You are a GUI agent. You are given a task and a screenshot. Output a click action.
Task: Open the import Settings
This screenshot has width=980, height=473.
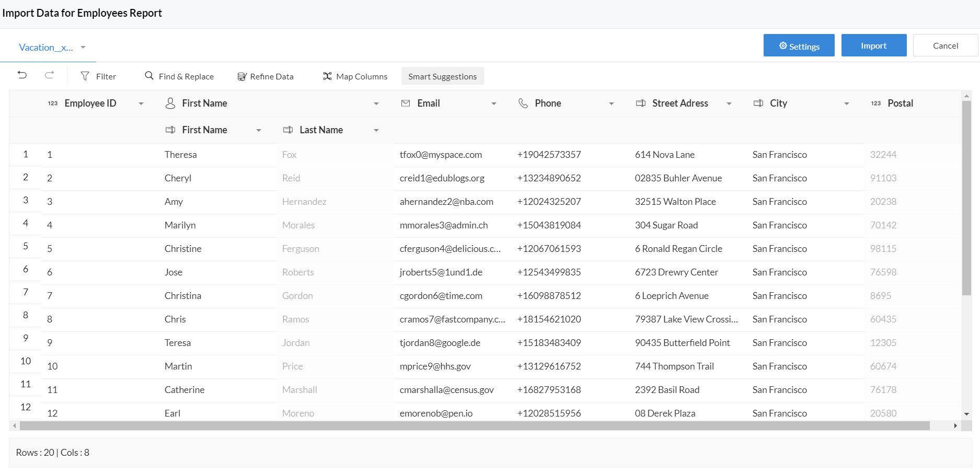[x=799, y=45]
